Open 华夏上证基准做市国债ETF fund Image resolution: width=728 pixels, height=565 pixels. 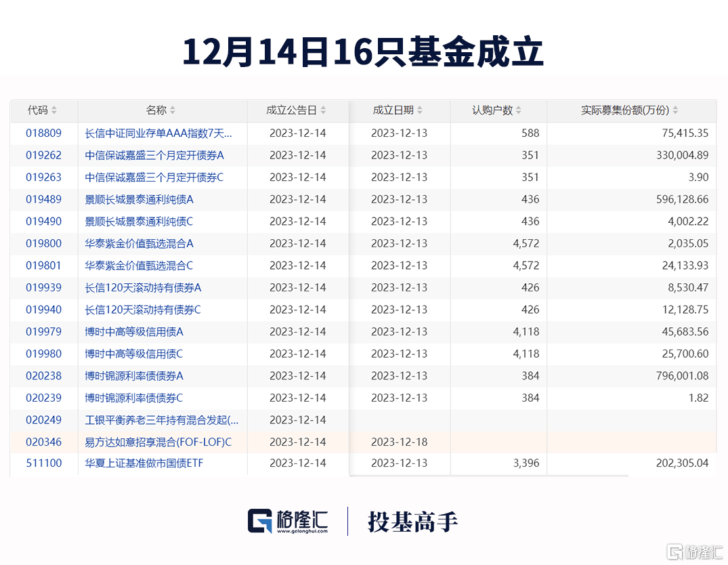coord(144,463)
